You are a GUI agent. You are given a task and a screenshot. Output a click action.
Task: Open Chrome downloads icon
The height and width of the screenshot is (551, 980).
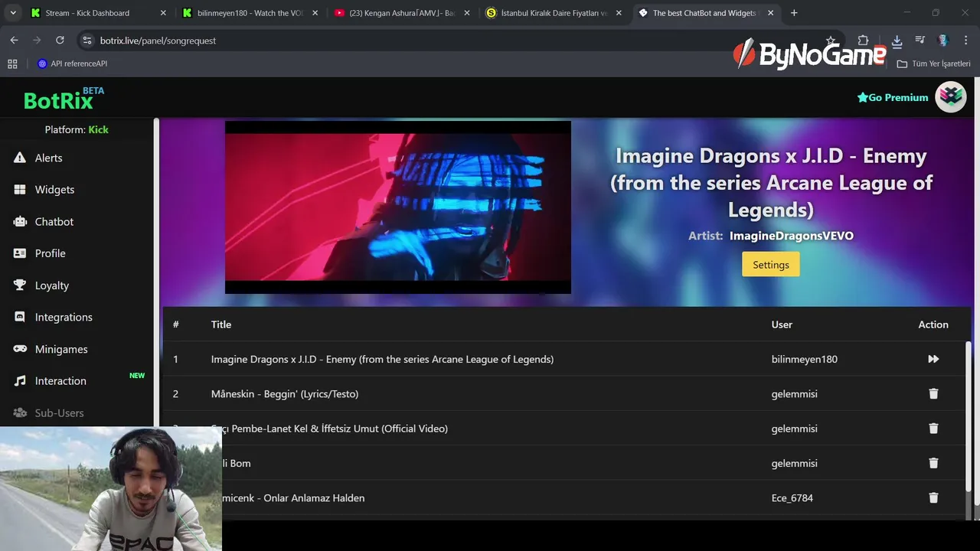[x=897, y=41]
